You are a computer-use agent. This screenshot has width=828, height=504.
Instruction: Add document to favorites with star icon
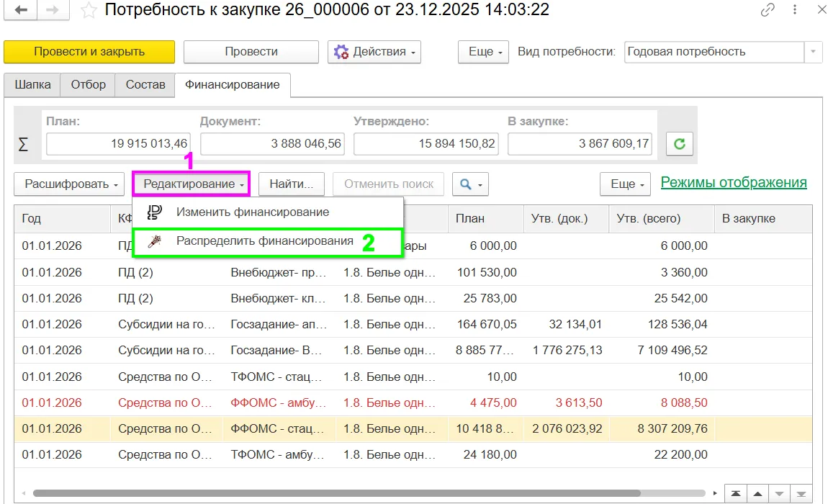click(89, 11)
